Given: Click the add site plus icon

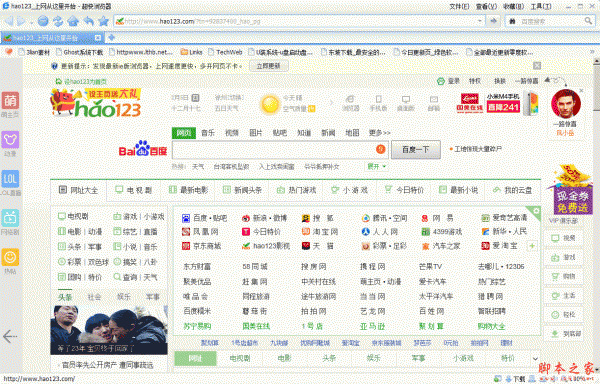Looking at the screenshot, I should pos(532,246).
